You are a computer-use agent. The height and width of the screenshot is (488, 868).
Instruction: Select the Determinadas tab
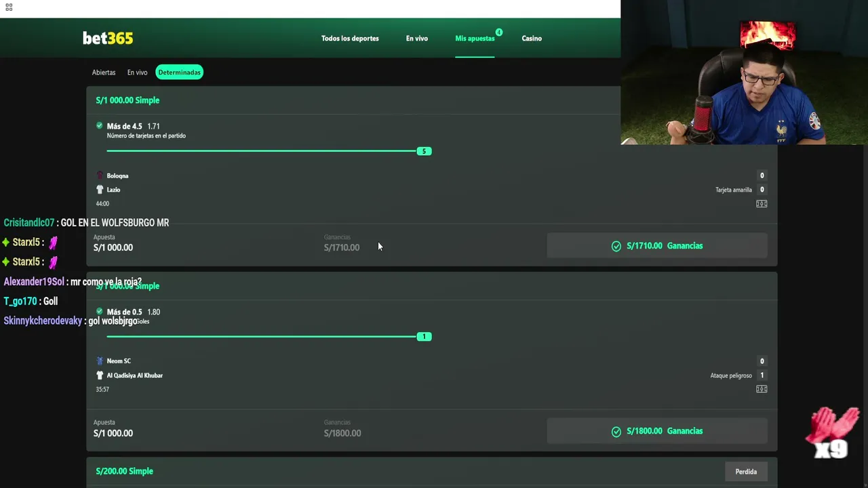click(x=180, y=73)
